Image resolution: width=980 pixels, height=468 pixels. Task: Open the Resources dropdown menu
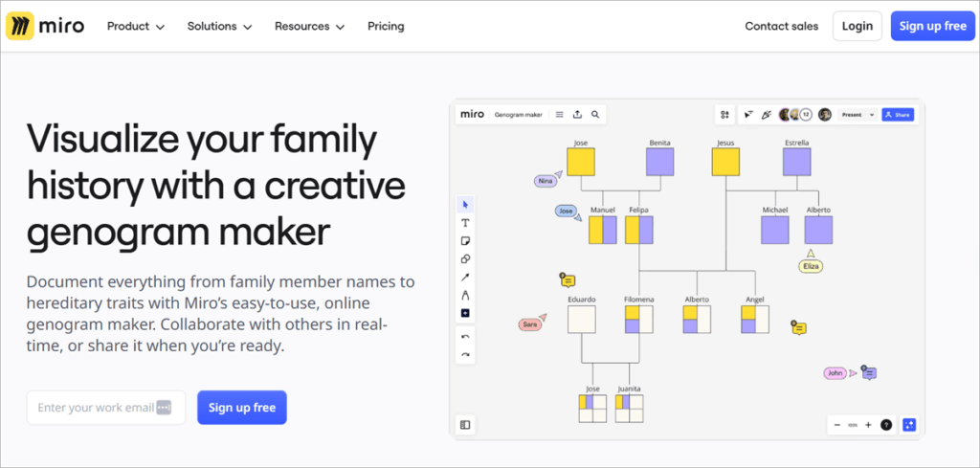pyautogui.click(x=309, y=27)
